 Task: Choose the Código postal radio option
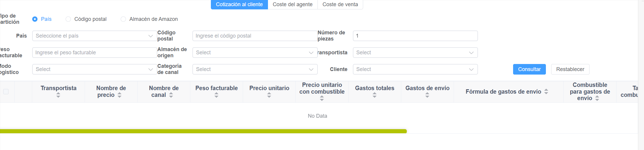click(68, 19)
